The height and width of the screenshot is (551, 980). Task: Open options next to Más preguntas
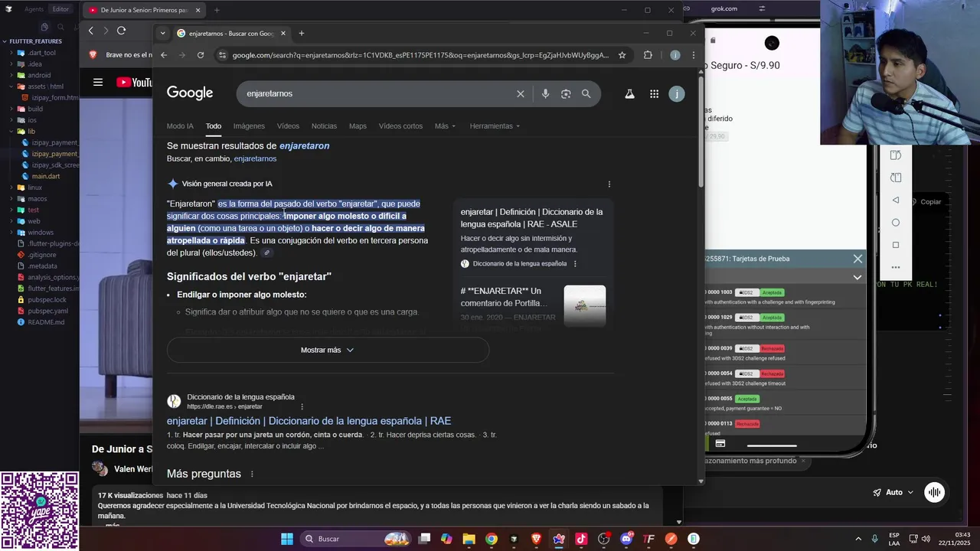click(x=252, y=474)
